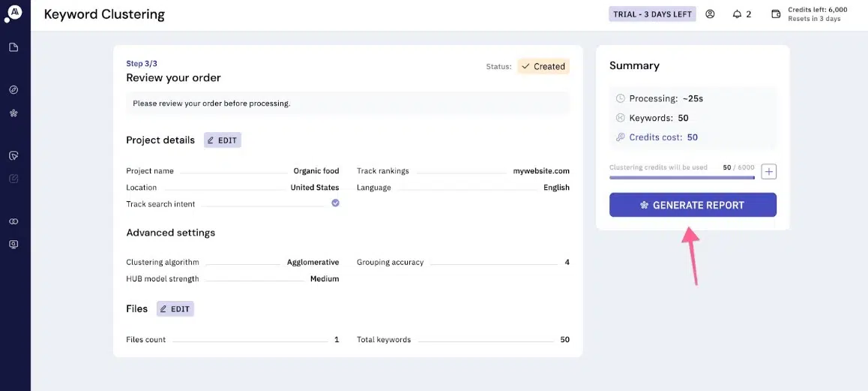Viewport: 868px width, 391px height.
Task: Open the document page icon in the sidebar
Action: (13, 47)
